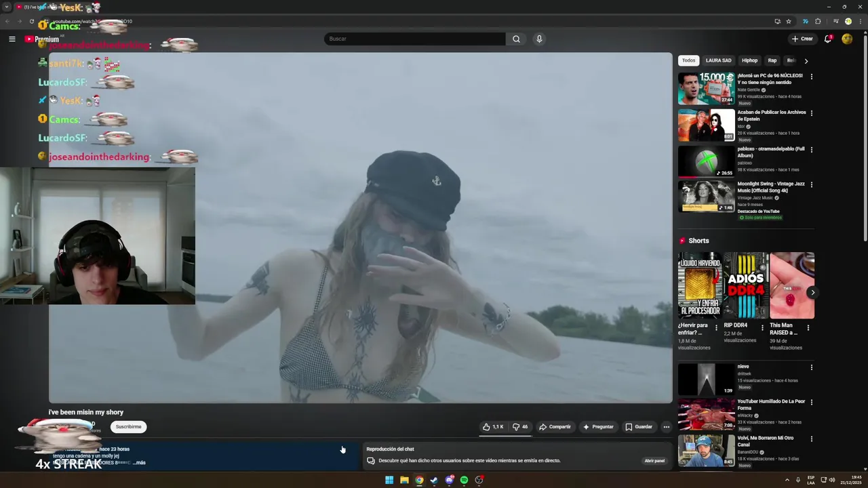Click the 'Compartir' share button
The width and height of the screenshot is (868, 488).
tap(555, 427)
